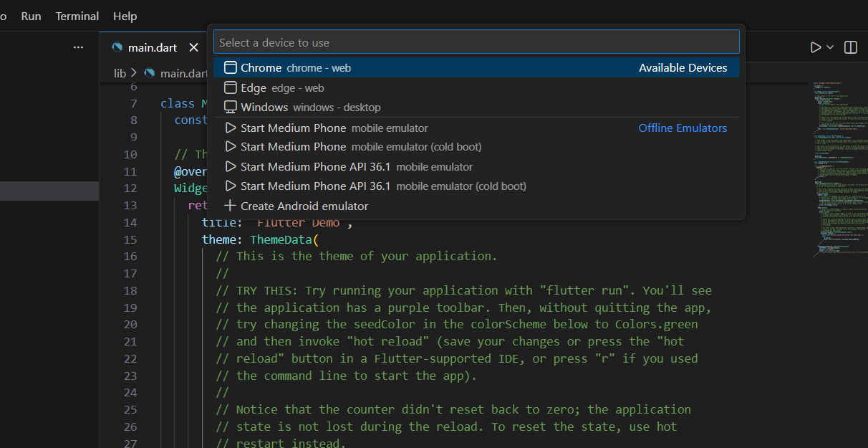This screenshot has height=448, width=868.
Task: Select Edge web device
Action: [x=282, y=87]
